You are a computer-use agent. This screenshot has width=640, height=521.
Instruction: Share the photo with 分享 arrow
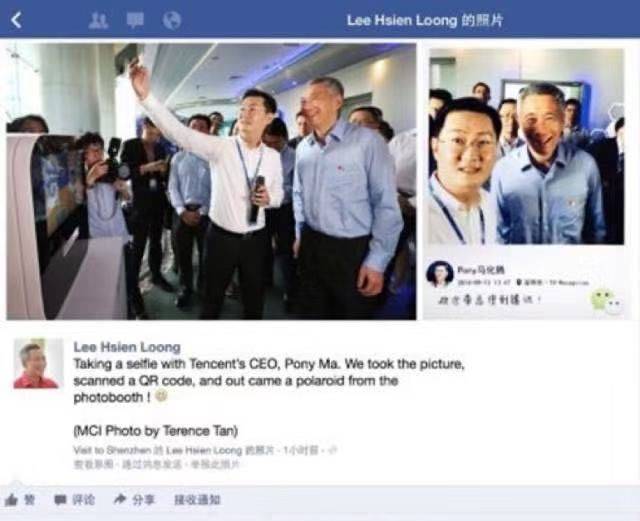pyautogui.click(x=134, y=499)
